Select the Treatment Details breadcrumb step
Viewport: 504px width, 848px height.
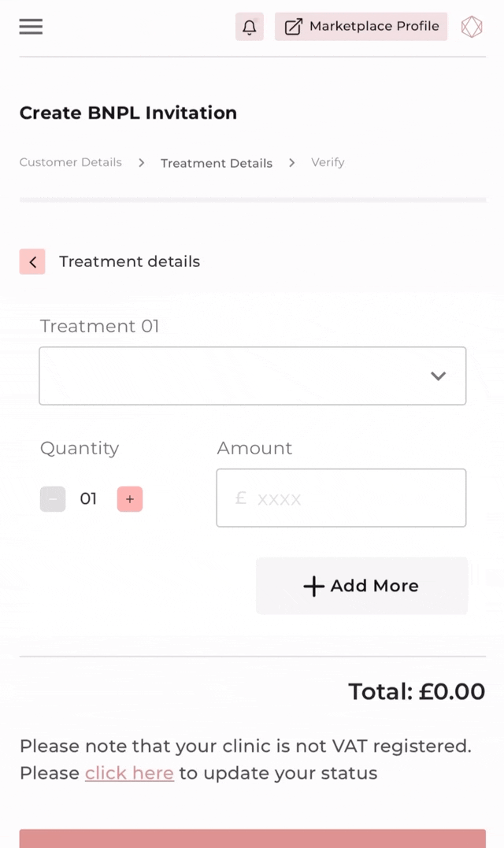click(x=217, y=163)
